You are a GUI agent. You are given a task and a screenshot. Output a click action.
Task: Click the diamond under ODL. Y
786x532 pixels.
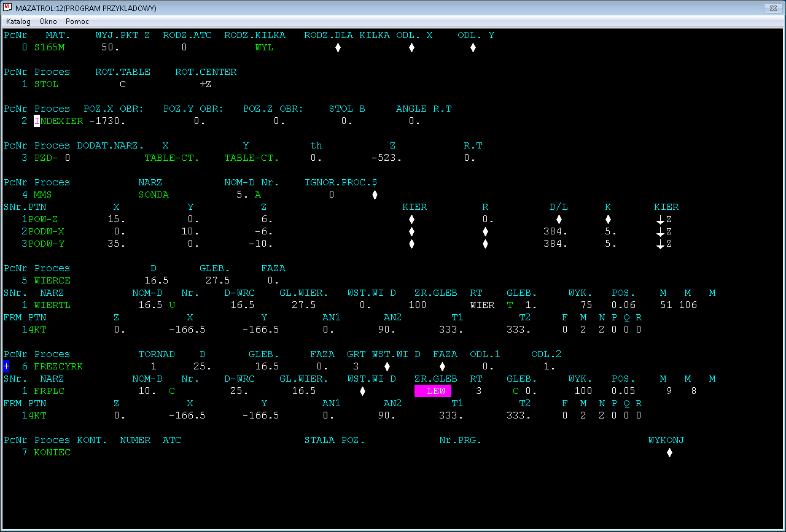[473, 47]
